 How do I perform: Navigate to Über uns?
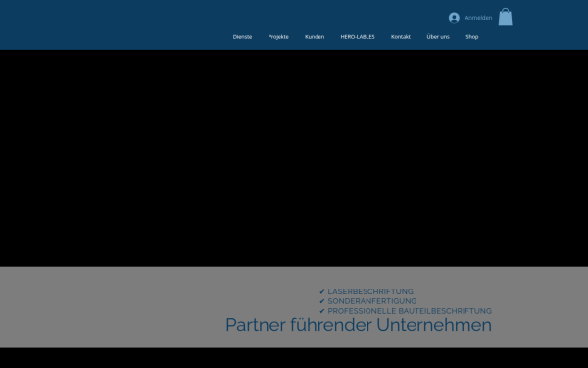point(438,37)
